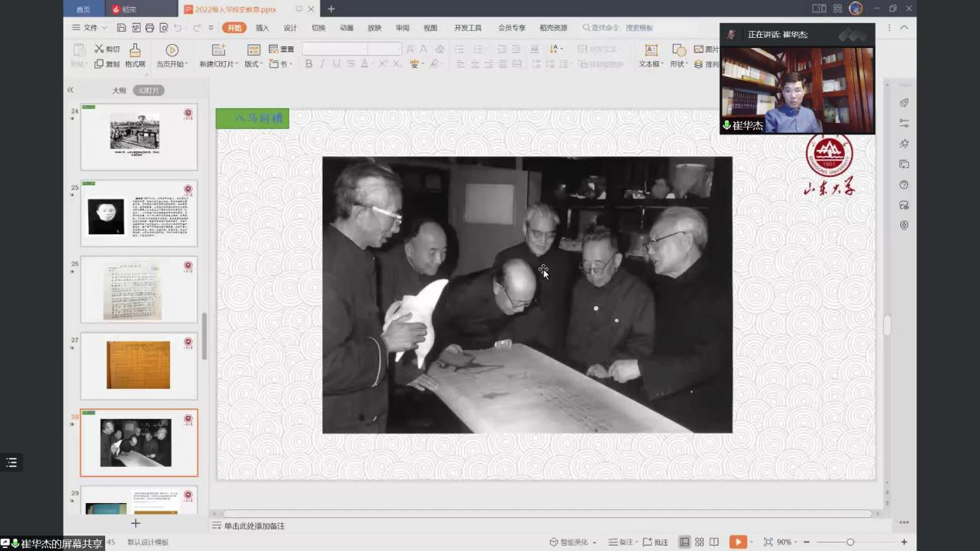
Task: Add a new slide with plus button
Action: pyautogui.click(x=135, y=523)
